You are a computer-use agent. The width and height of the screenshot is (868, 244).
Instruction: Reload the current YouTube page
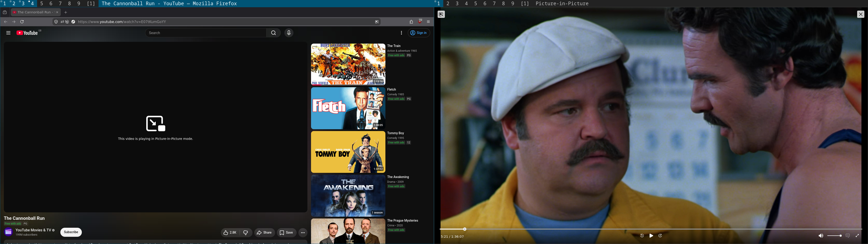[22, 22]
